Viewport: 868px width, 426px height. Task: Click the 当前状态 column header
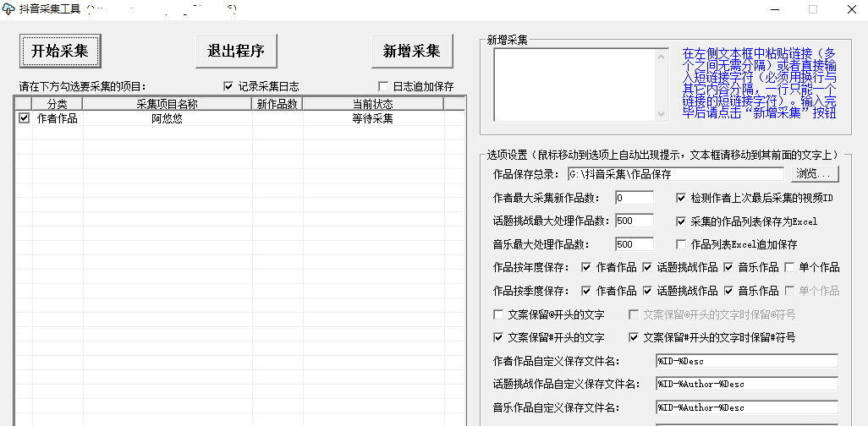(373, 104)
